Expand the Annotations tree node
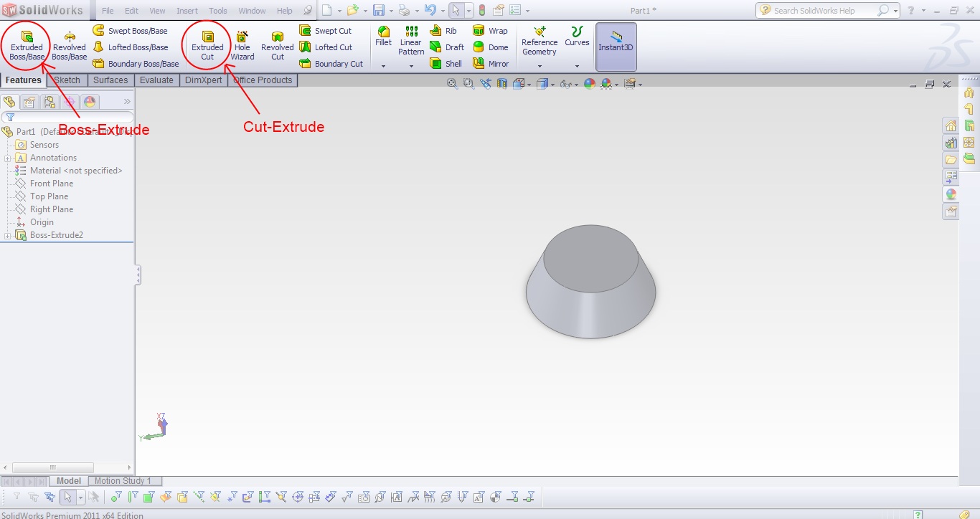 coord(6,157)
